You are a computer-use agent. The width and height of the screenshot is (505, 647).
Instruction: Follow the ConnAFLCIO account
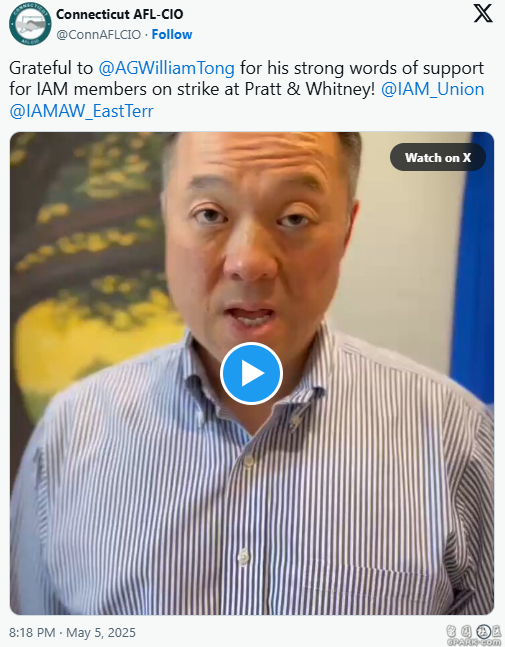[172, 34]
